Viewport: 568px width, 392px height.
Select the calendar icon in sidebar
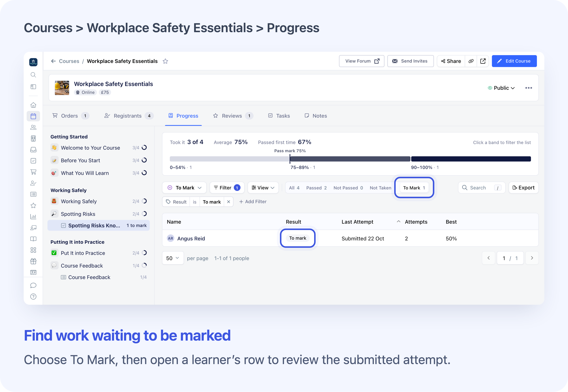(x=33, y=116)
